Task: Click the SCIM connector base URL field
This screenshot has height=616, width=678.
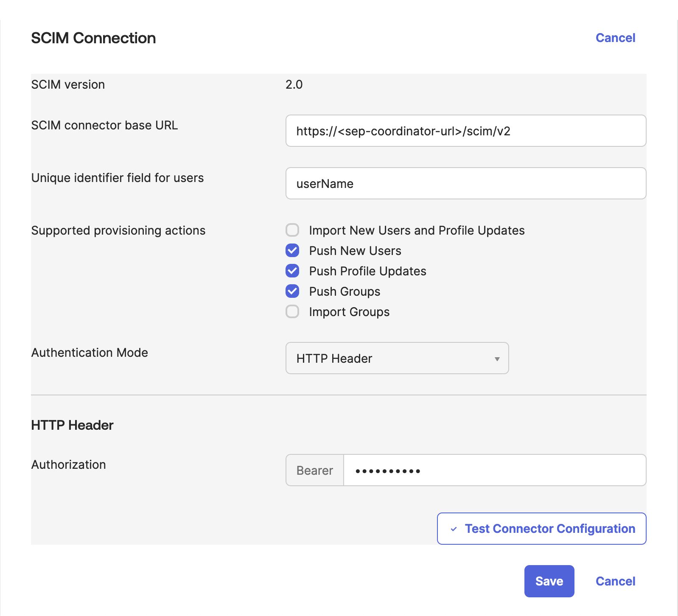Action: (466, 131)
